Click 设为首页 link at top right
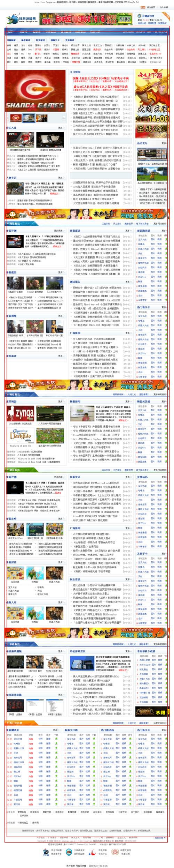The height and width of the screenshot is (868, 174). pos(151,7)
